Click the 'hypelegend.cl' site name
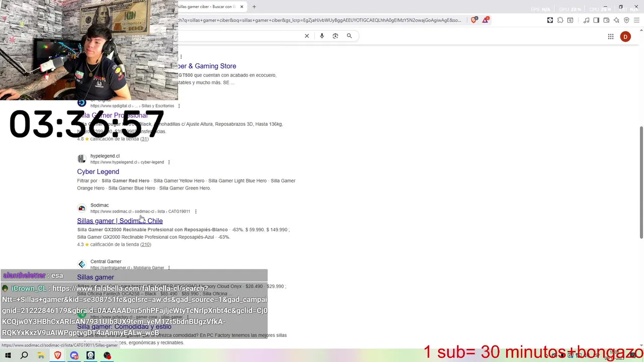Screen dimensions: 644x362 tap(105, 156)
